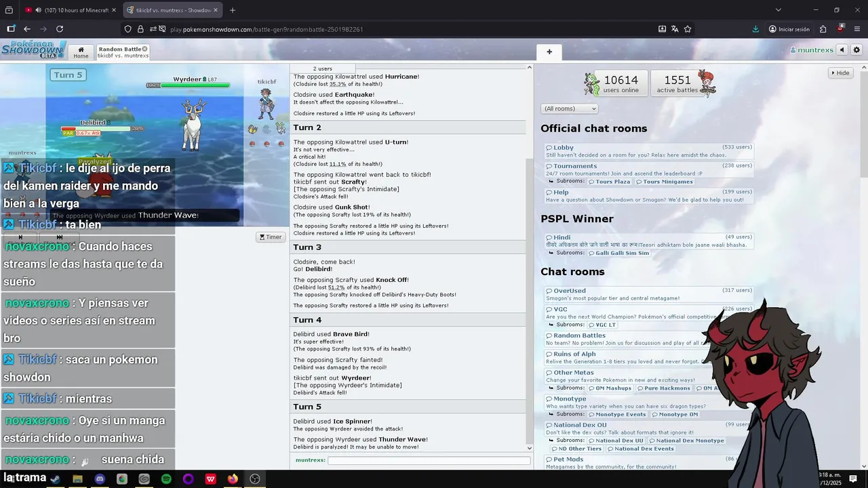Screen dimensions: 868x488
Task: Close the Random Battle room tab
Action: click(x=144, y=49)
